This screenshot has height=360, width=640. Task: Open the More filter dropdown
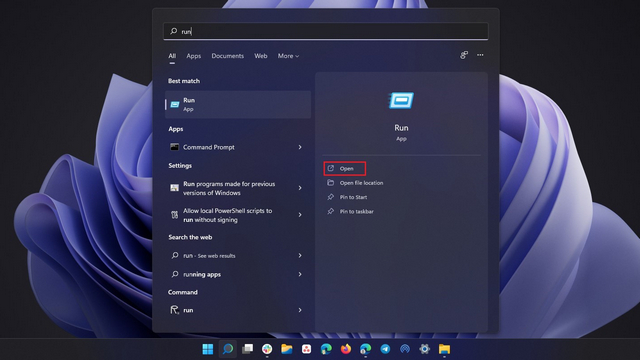pyautogui.click(x=288, y=56)
